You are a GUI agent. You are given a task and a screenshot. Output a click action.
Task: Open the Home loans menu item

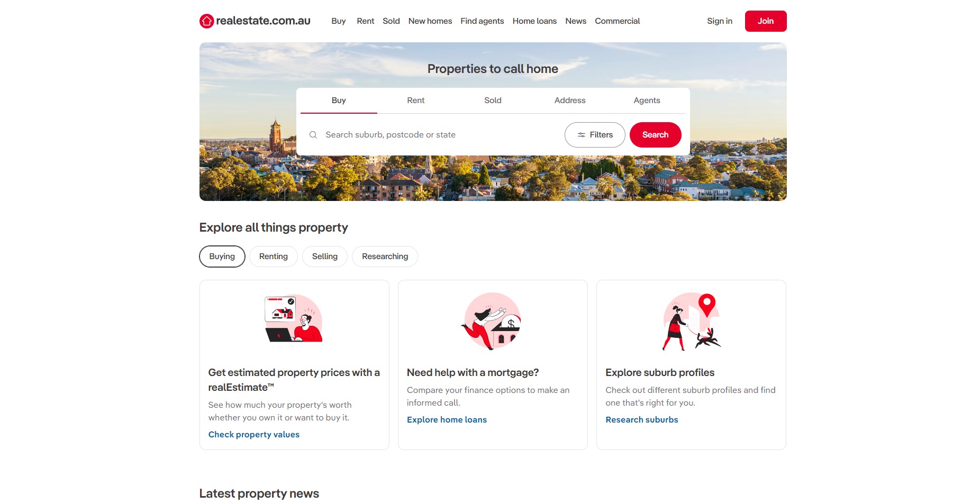(x=534, y=21)
